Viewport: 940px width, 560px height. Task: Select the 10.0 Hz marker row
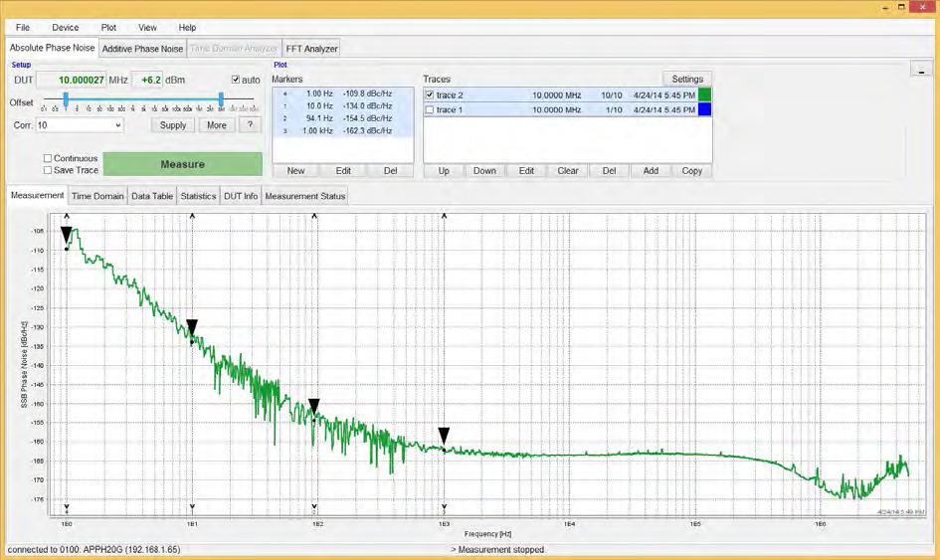tap(342, 106)
